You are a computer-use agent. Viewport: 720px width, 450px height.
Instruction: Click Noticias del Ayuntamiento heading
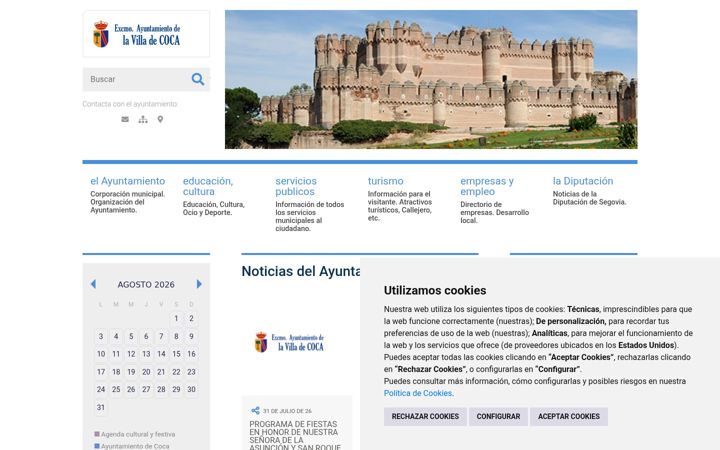[x=301, y=271]
